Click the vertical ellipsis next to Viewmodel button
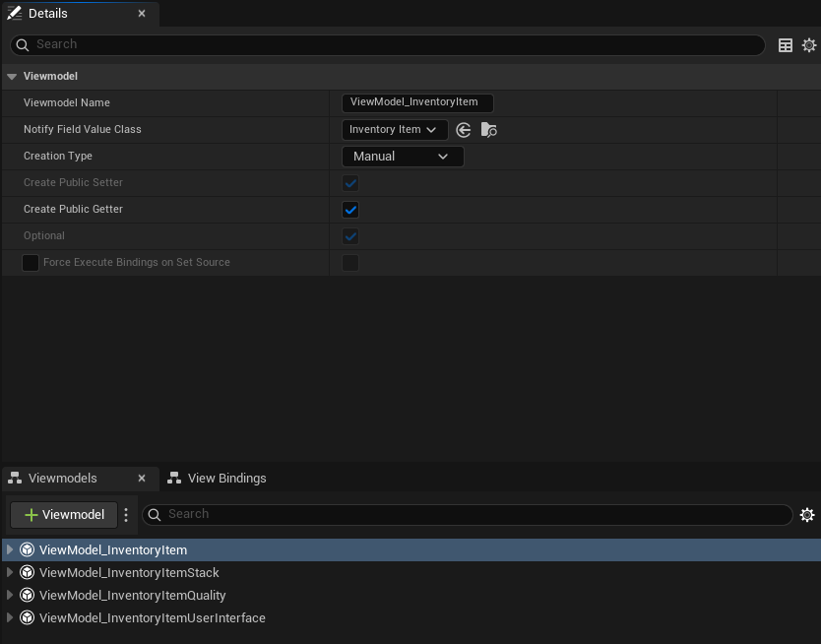This screenshot has width=821, height=644. 124,514
